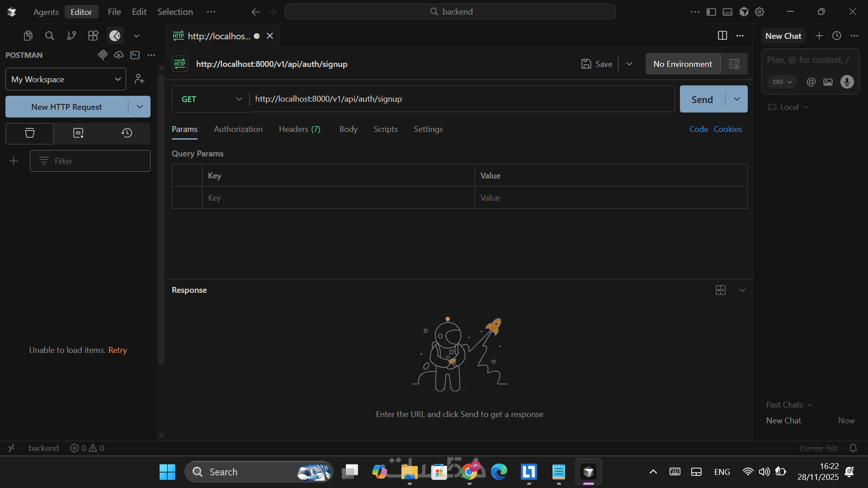Open the Body tab
This screenshot has width=868, height=488.
[x=348, y=129]
